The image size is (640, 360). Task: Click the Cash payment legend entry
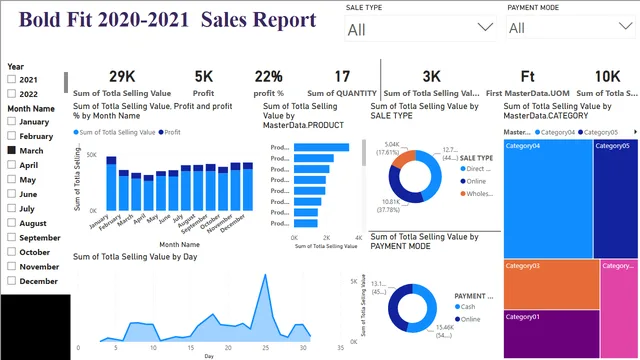(465, 307)
